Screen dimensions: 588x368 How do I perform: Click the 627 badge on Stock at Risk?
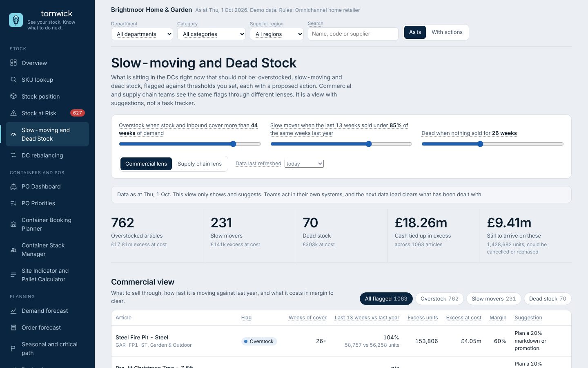point(77,113)
